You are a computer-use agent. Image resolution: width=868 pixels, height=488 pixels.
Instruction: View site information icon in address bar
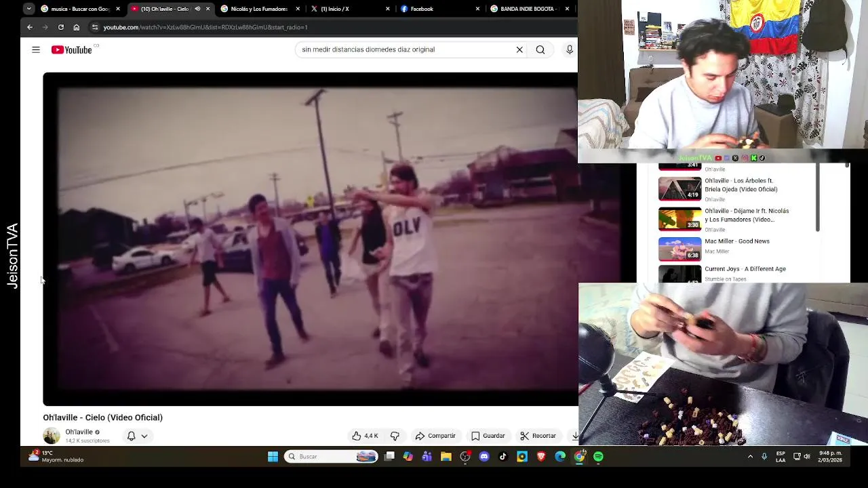(95, 27)
